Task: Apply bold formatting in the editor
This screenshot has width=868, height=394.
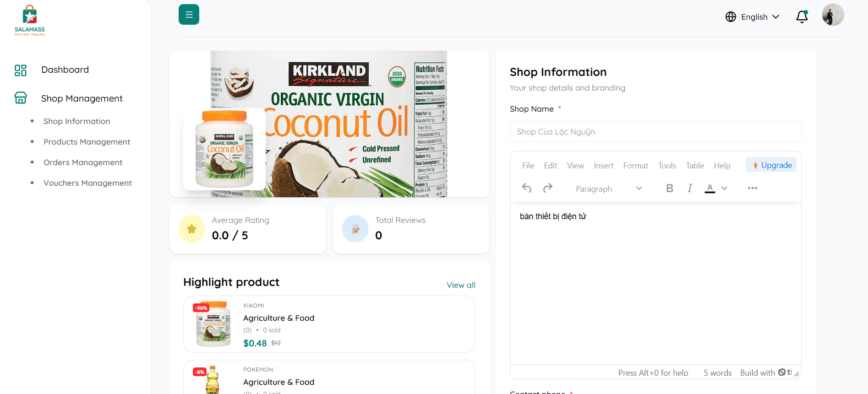Action: [670, 188]
